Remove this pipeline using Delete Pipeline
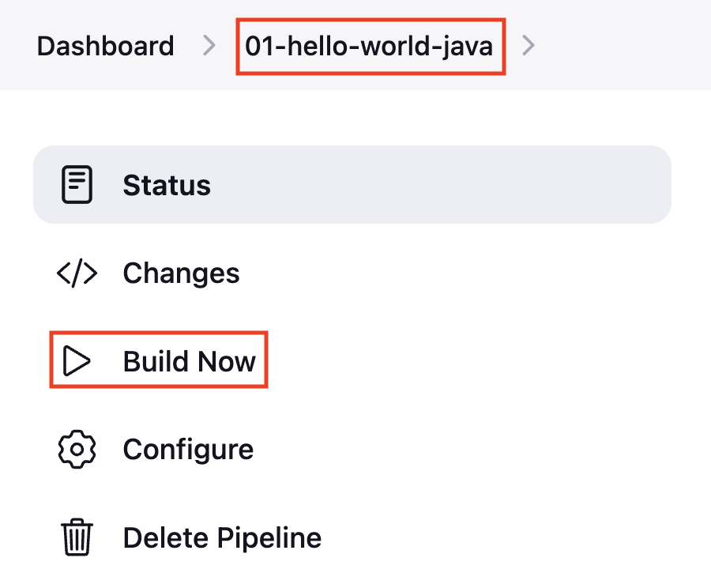This screenshot has height=588, width=711. click(222, 538)
